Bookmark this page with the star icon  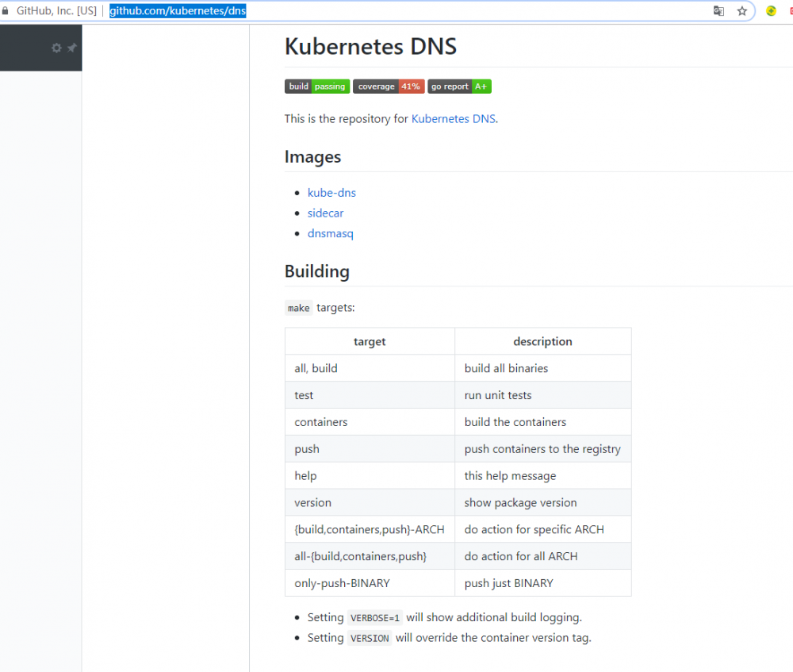click(x=742, y=10)
